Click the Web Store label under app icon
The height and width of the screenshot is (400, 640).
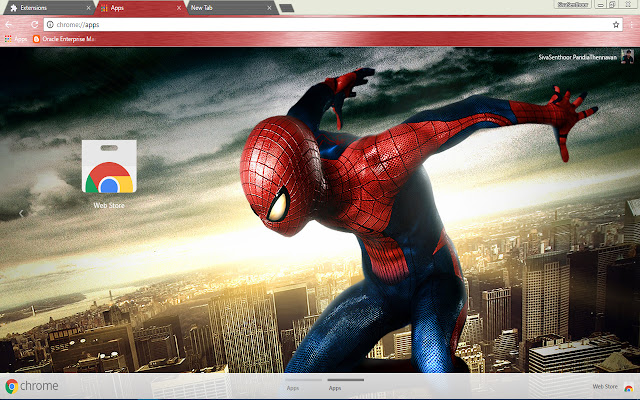(x=109, y=205)
